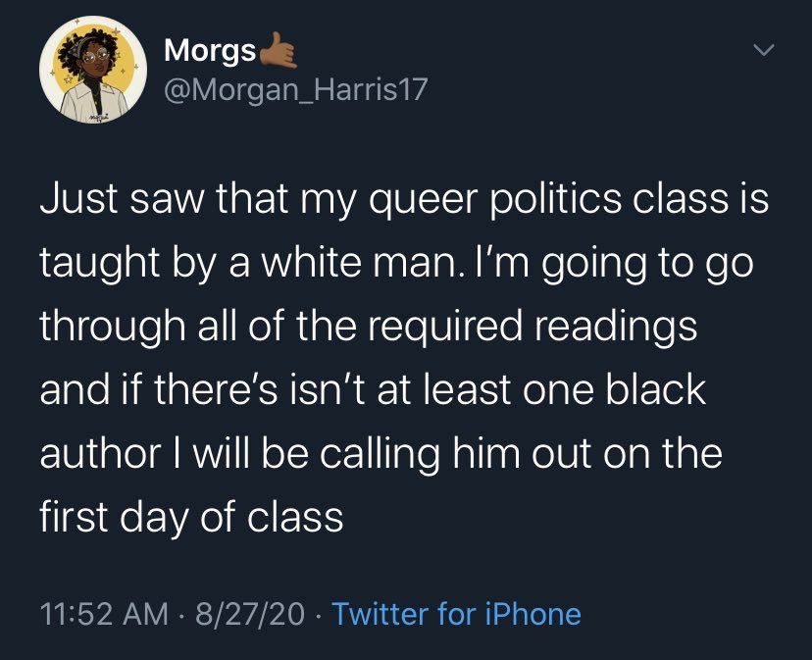812x660 pixels.
Task: Click the display name Morgs
Action: click(x=210, y=49)
